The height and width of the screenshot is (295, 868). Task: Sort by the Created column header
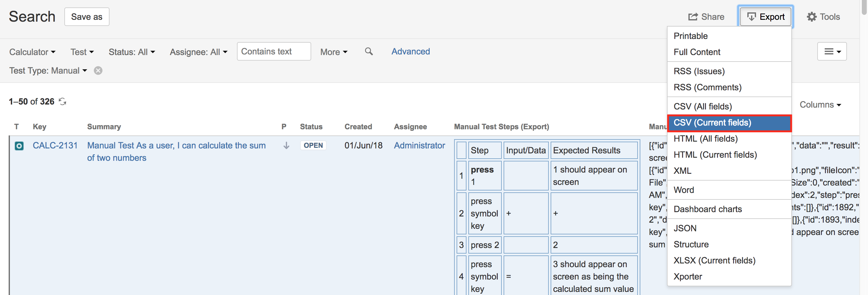click(x=358, y=126)
